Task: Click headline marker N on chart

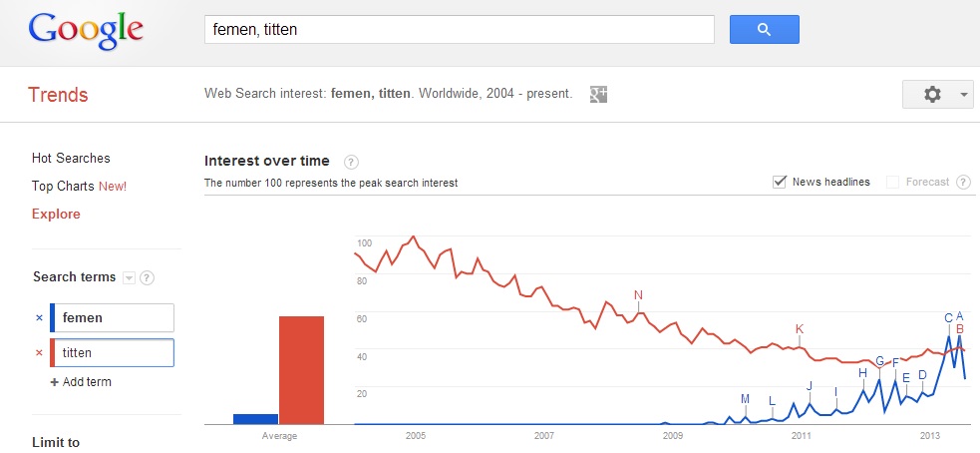Action: (638, 295)
